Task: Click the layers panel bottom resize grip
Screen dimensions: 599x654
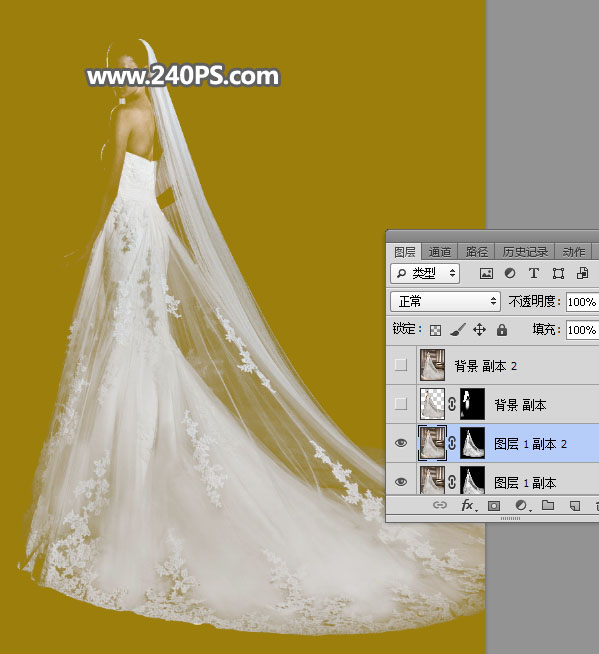Action: click(510, 518)
